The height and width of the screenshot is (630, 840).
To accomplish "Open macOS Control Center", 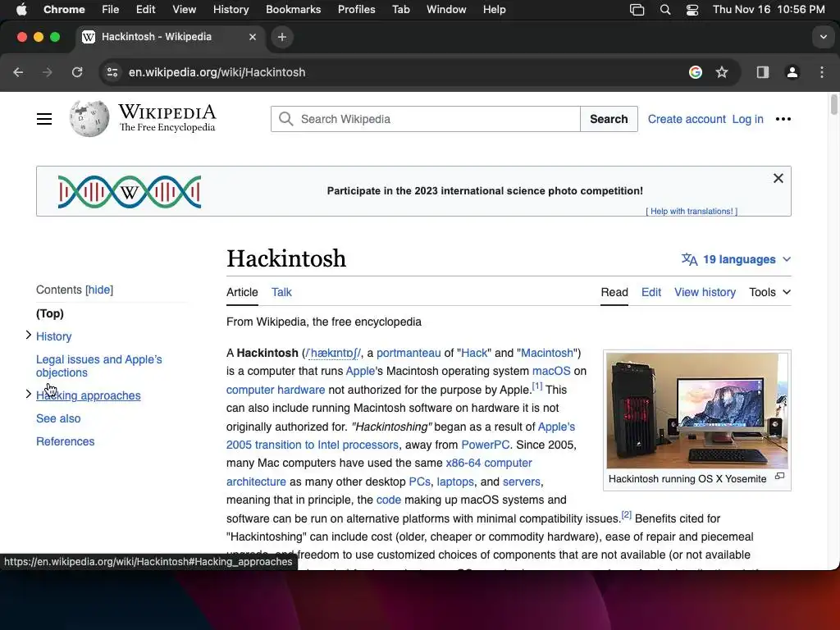I will click(692, 10).
